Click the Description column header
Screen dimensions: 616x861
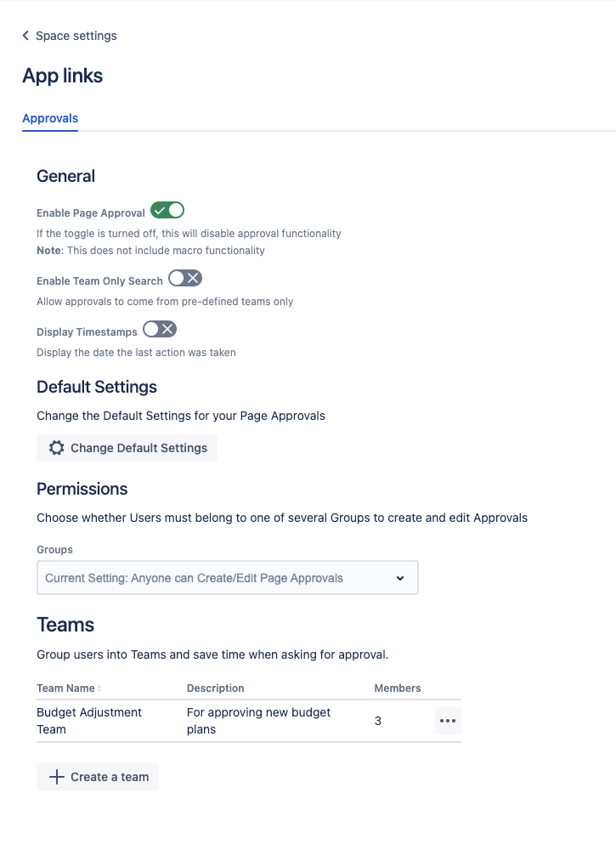pyautogui.click(x=216, y=688)
